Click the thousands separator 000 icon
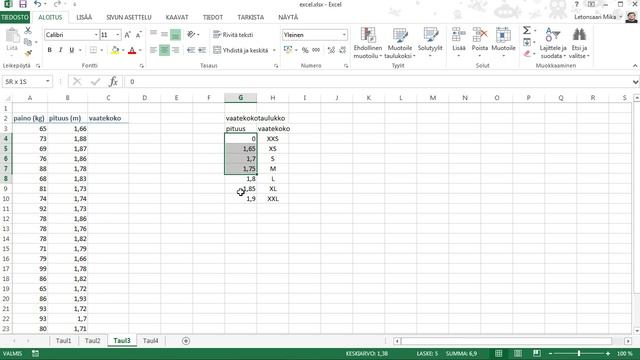The width and height of the screenshot is (640, 360). (316, 50)
